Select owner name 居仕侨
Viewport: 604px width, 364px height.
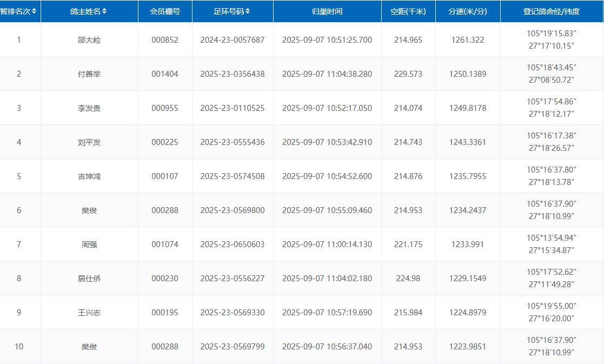coord(89,279)
